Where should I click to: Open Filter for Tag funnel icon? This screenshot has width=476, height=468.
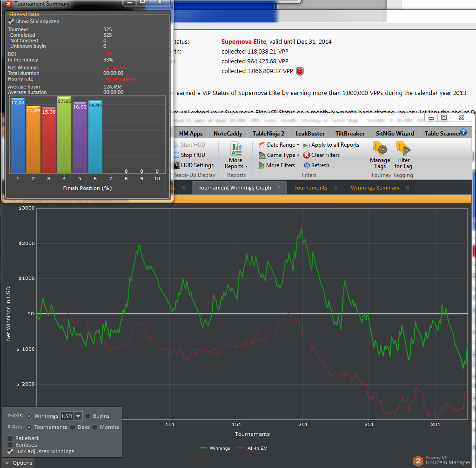click(x=403, y=149)
